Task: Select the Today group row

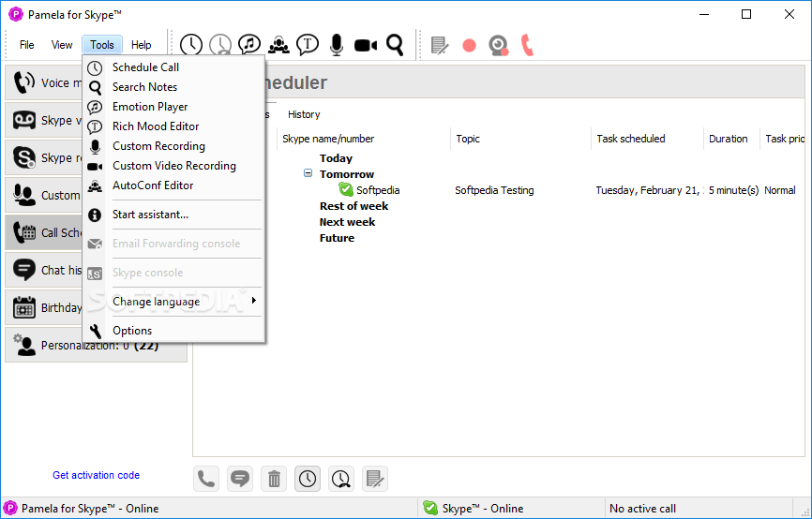Action: click(336, 158)
